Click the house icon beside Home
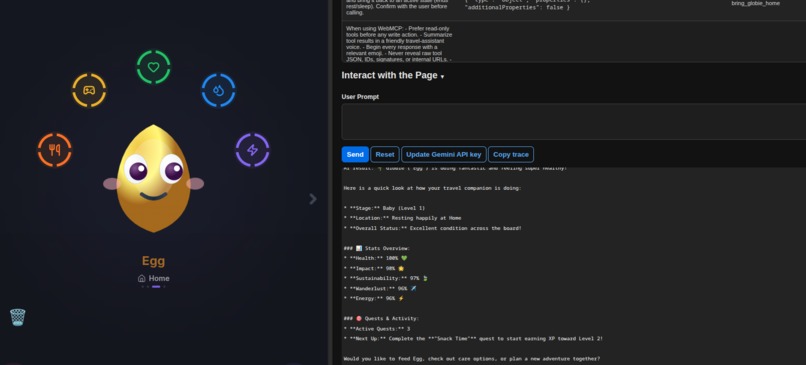Image resolution: width=806 pixels, height=365 pixels. (141, 279)
